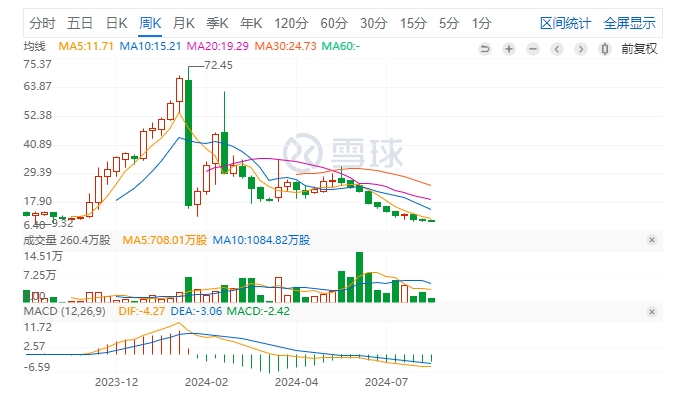This screenshot has width=673, height=398.
Task: Click the 均线 label
Action: [x=34, y=46]
